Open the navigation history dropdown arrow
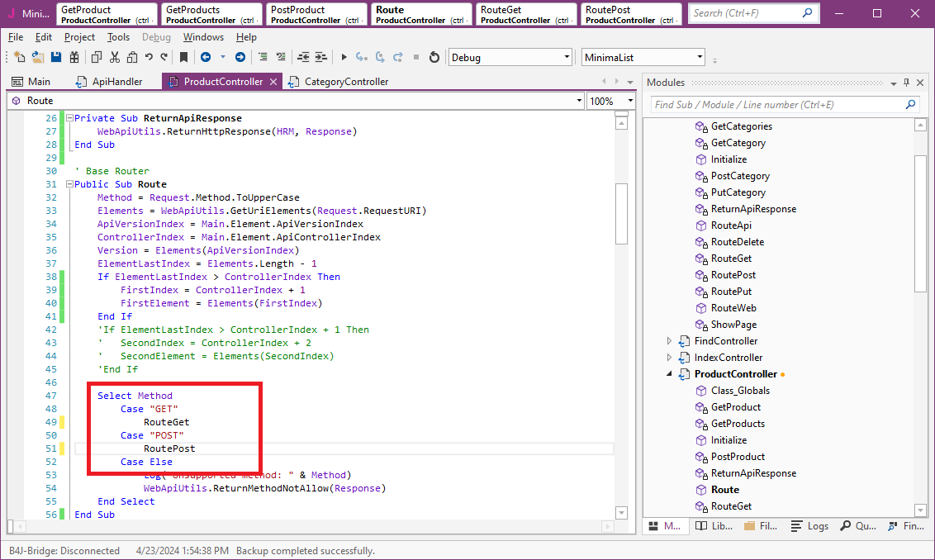 (x=222, y=57)
